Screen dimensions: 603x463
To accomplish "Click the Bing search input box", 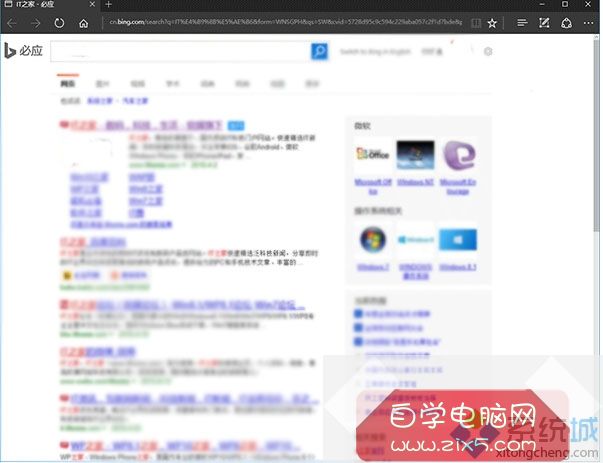I will point(181,51).
